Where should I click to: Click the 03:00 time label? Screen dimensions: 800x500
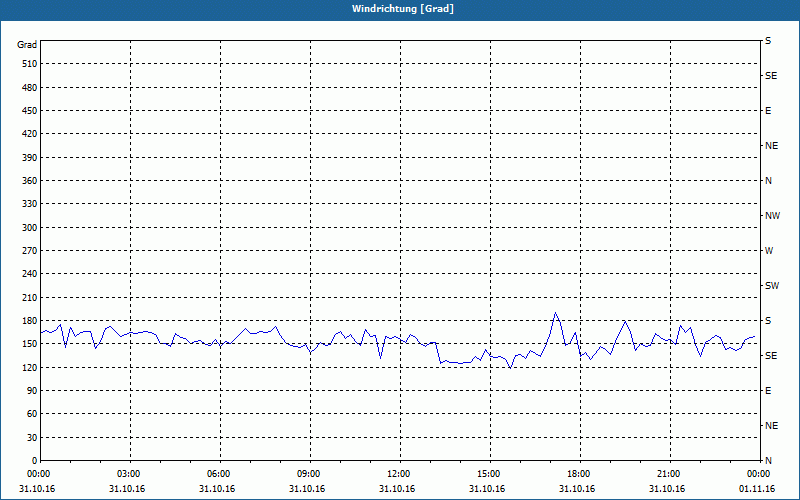click(x=129, y=474)
